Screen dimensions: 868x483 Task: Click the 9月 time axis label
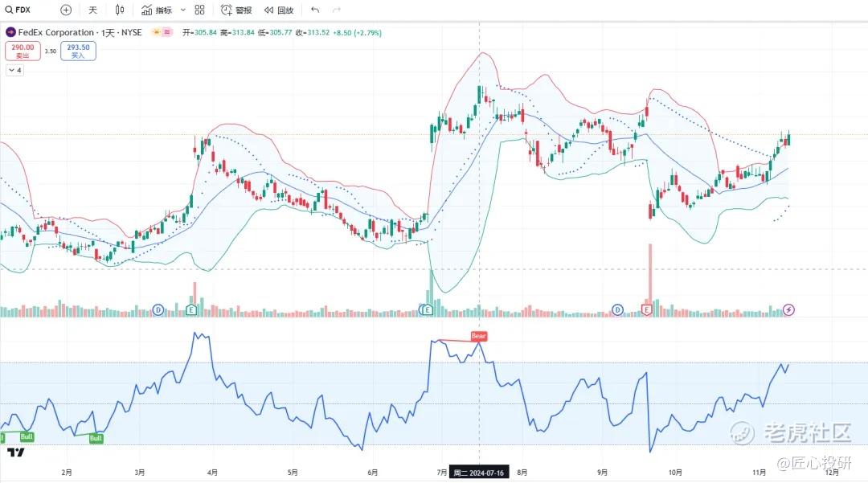[x=602, y=473]
